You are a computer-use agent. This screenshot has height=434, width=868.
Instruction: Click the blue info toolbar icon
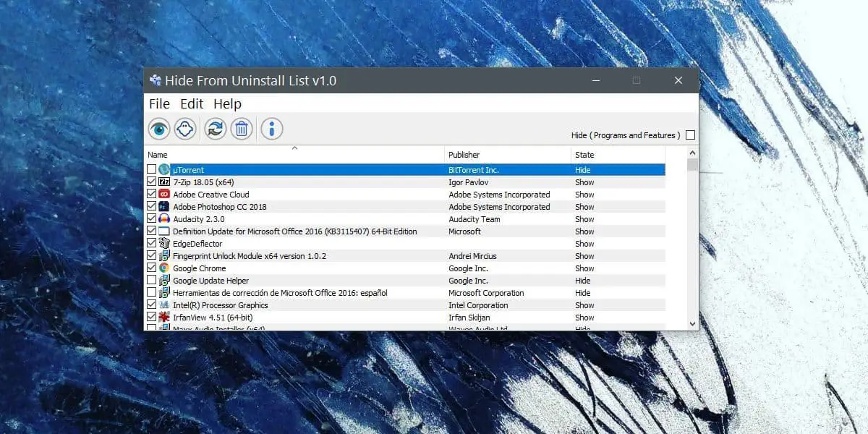[272, 129]
